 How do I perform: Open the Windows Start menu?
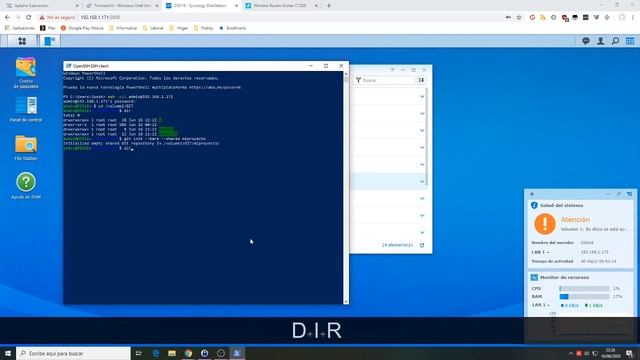coord(8,353)
